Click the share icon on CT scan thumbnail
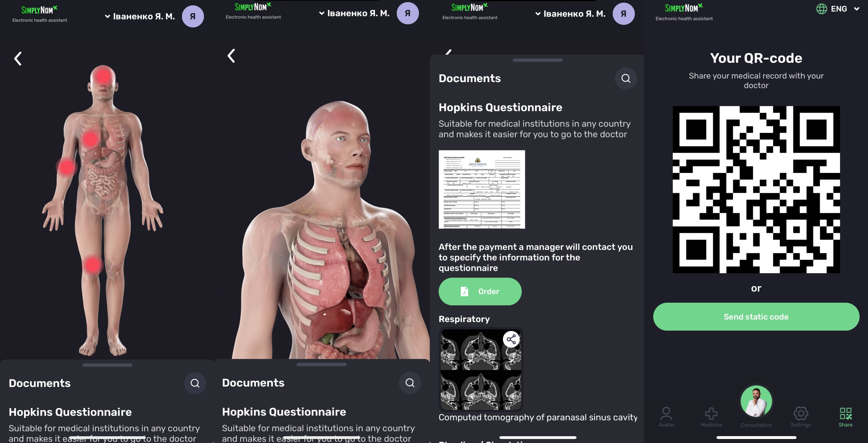The height and width of the screenshot is (443, 868). click(x=511, y=339)
